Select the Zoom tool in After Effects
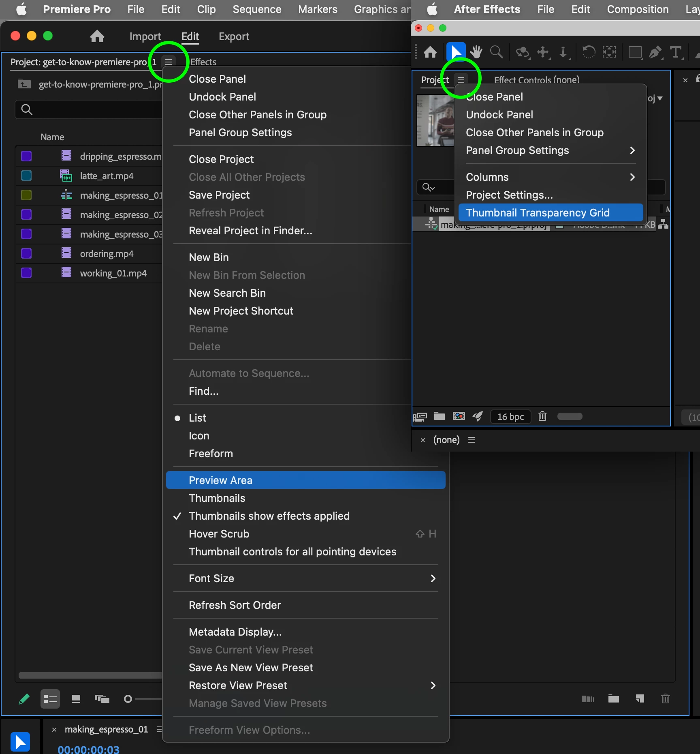Viewport: 700px width, 754px height. point(496,52)
